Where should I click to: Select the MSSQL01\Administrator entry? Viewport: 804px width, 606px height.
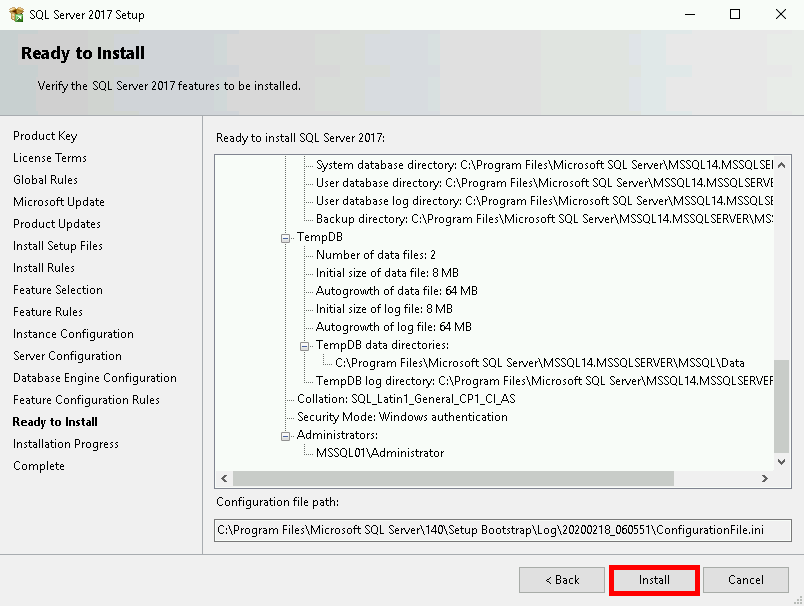[380, 453]
